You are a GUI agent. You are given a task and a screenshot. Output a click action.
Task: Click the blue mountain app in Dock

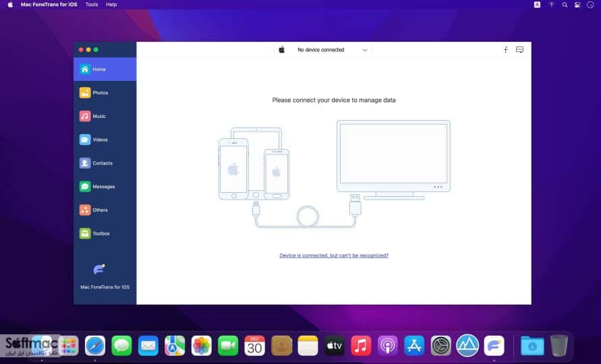click(467, 346)
